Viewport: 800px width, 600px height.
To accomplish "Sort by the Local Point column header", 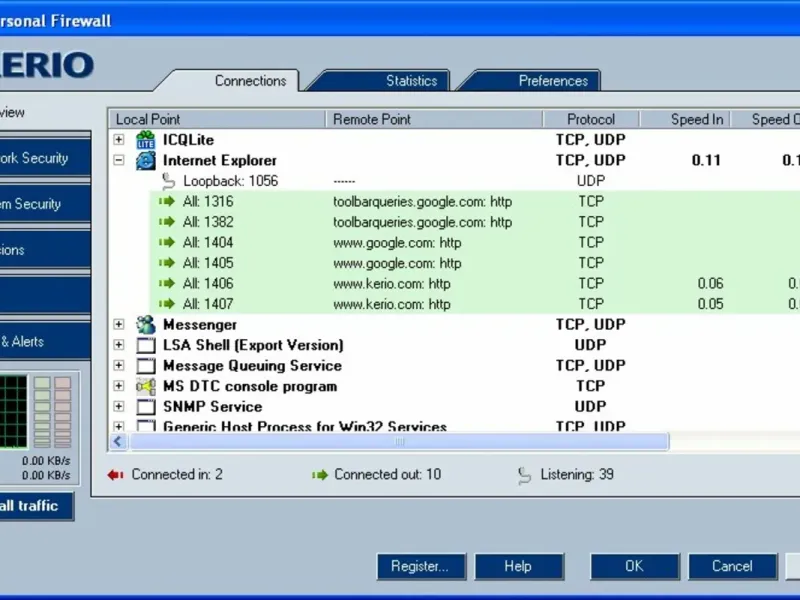I will (217, 119).
